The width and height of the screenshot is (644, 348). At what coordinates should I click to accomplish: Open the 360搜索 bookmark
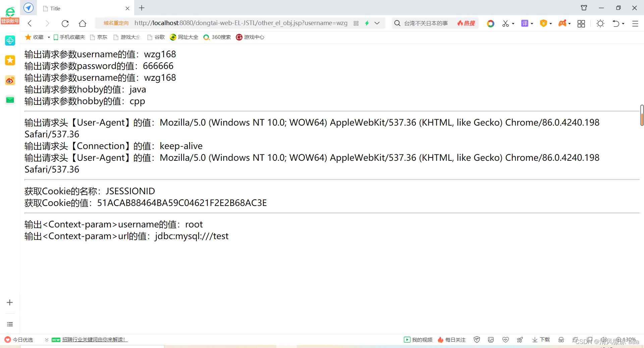[217, 37]
